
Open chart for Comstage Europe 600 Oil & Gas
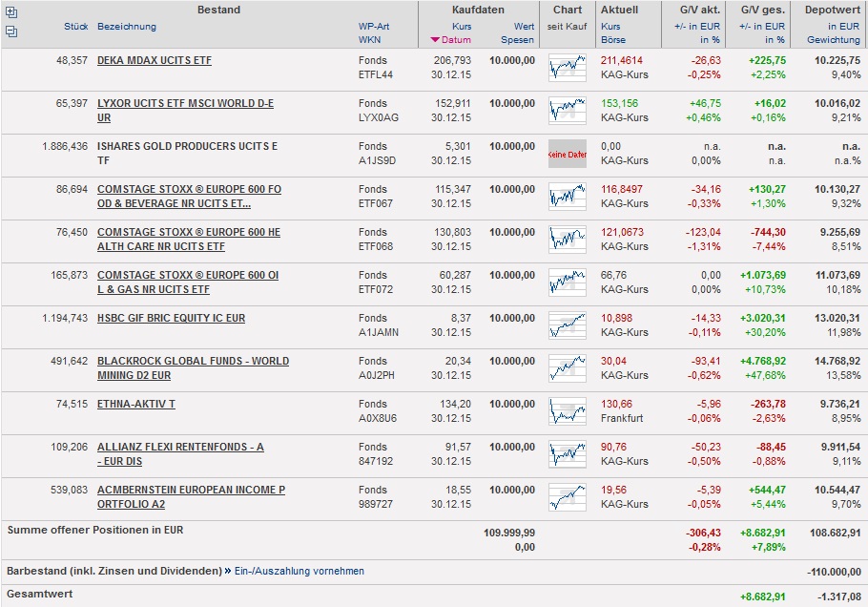click(x=568, y=283)
